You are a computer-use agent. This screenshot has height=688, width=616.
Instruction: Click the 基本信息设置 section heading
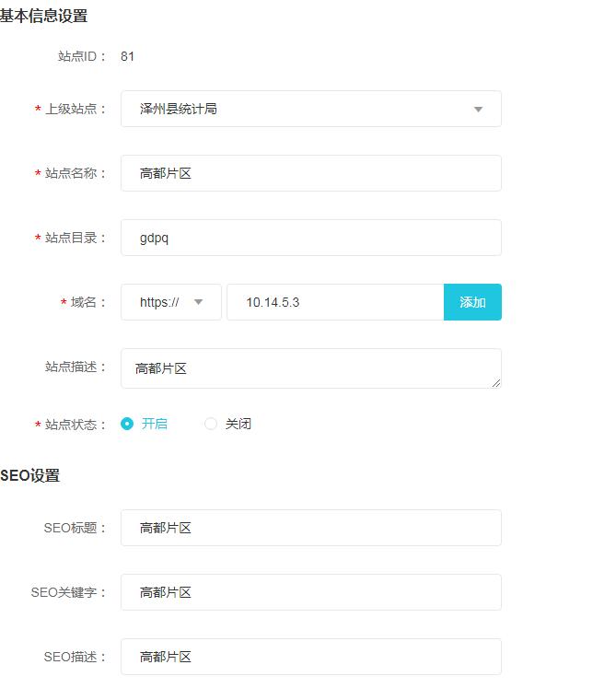tap(44, 16)
